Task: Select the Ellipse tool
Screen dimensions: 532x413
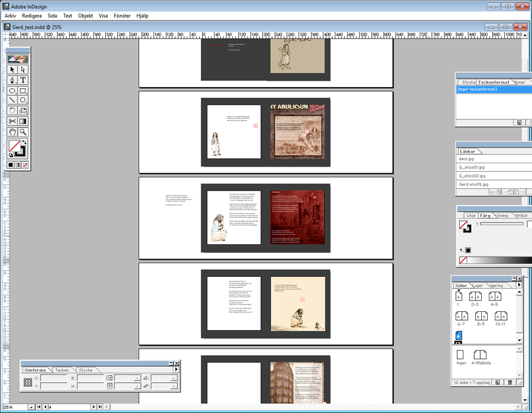Action: pos(12,91)
